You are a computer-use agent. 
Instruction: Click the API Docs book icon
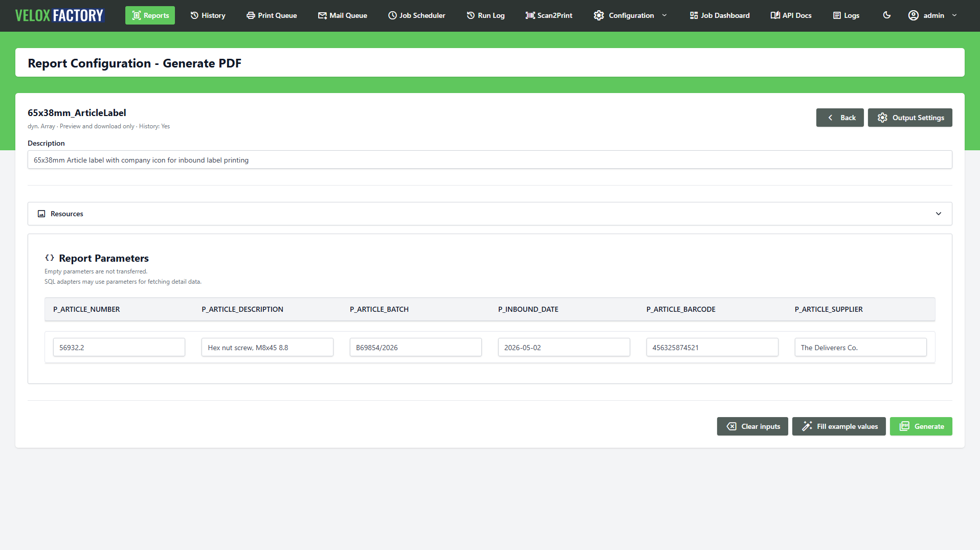tap(775, 15)
